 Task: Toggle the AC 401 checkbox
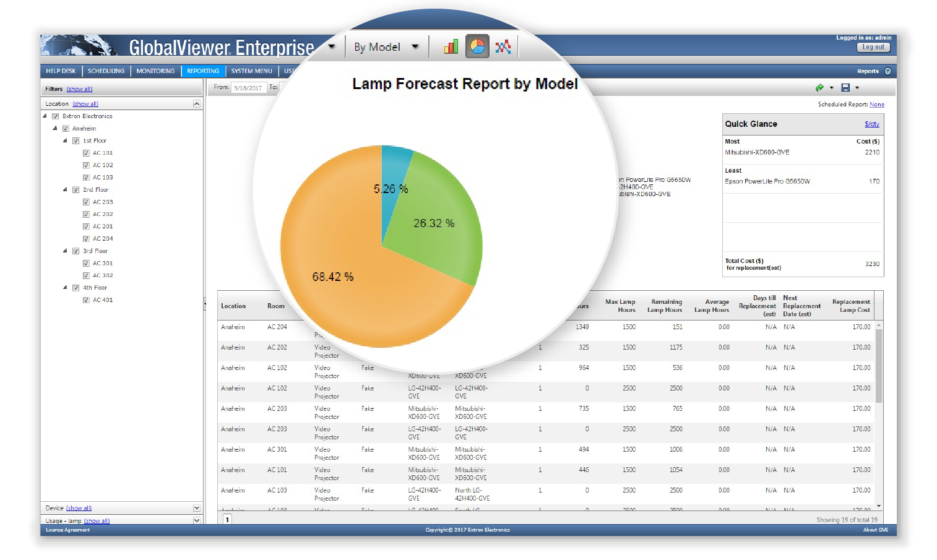(x=86, y=299)
